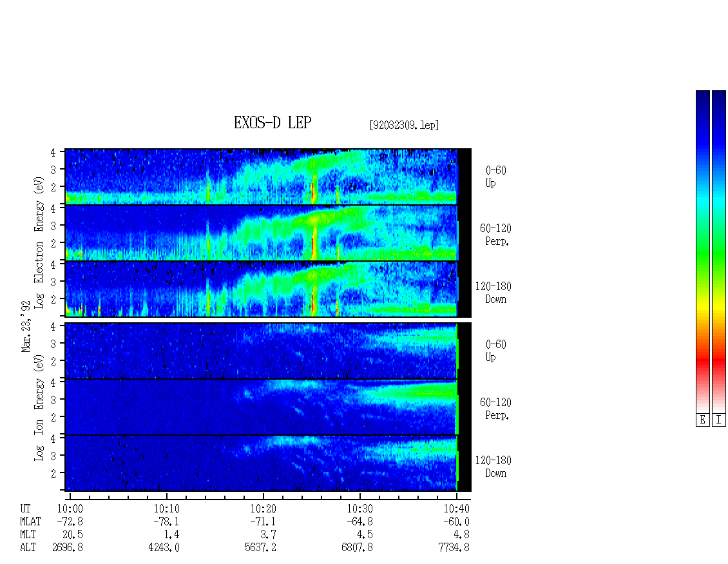
Task: Click the MLT value 1.4
Action: click(172, 535)
